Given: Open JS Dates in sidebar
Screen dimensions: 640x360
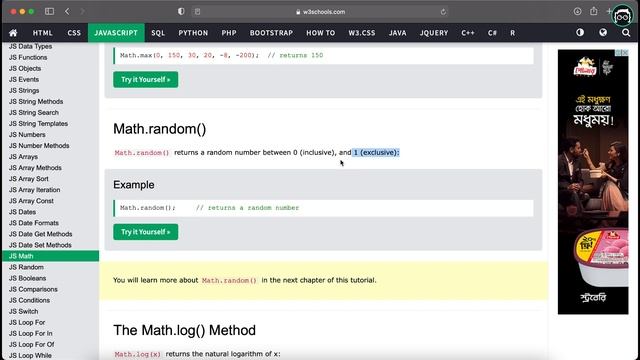Looking at the screenshot, I should pos(22,212).
